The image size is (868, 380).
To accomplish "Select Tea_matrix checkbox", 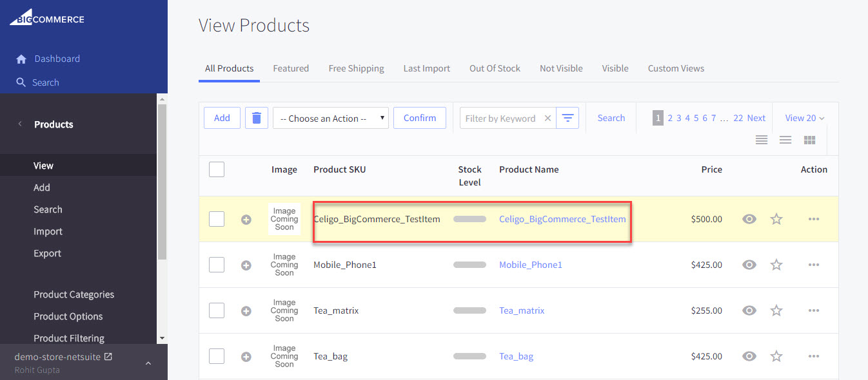I will click(217, 310).
